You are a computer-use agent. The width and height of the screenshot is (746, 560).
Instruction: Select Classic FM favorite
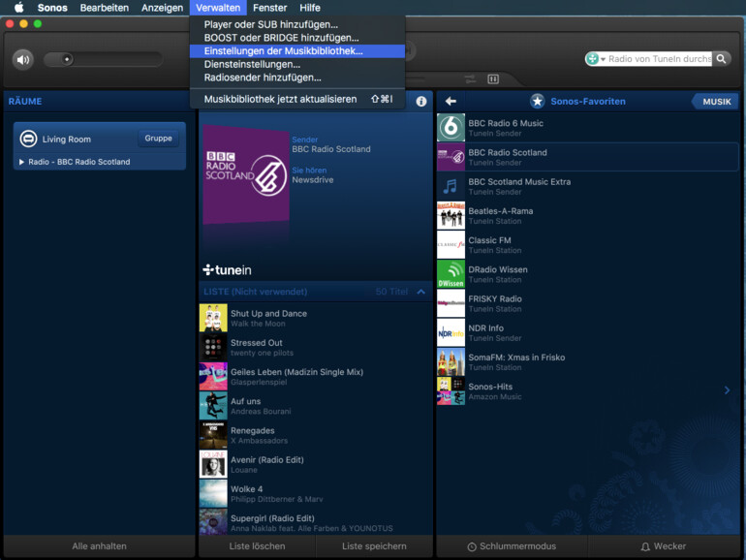pos(587,244)
